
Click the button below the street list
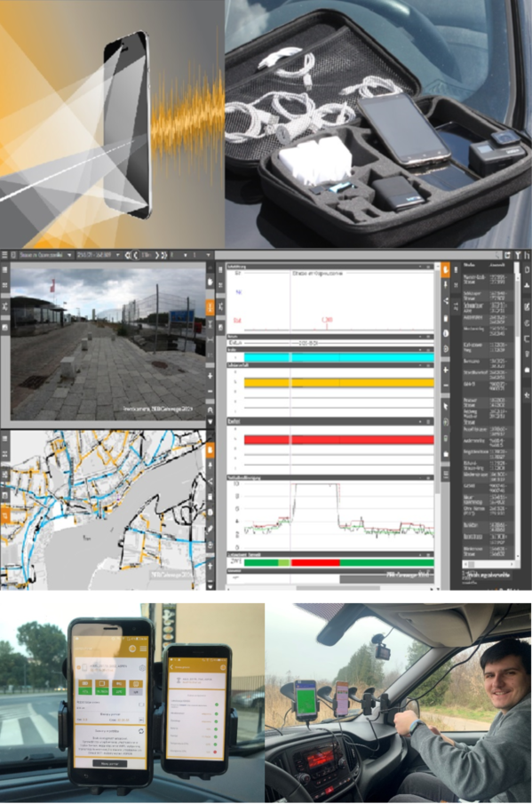pyautogui.click(x=487, y=575)
